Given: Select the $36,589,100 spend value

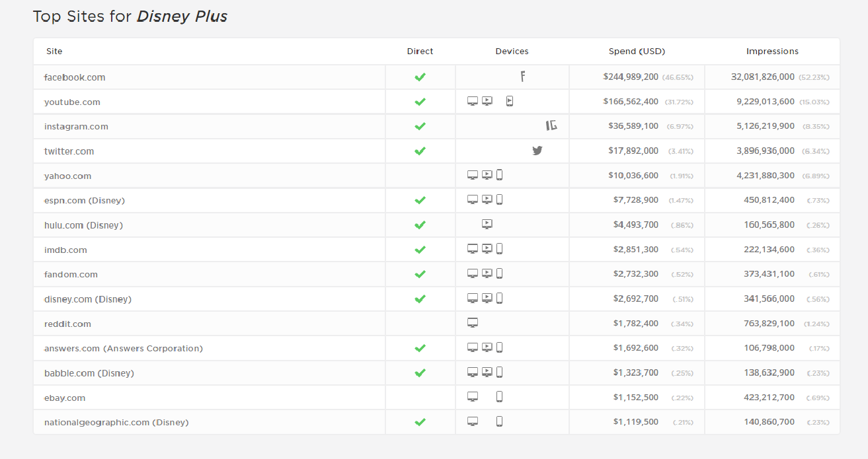Looking at the screenshot, I should tap(633, 125).
